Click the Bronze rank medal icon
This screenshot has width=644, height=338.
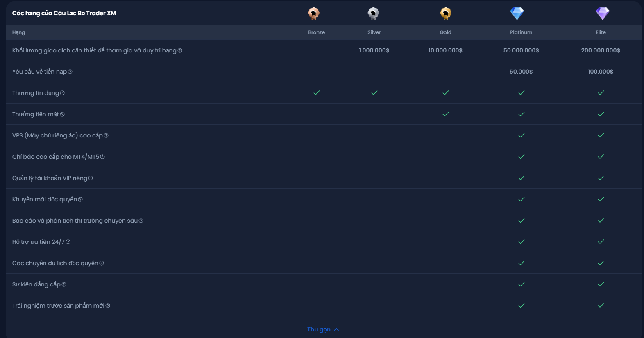(x=314, y=14)
